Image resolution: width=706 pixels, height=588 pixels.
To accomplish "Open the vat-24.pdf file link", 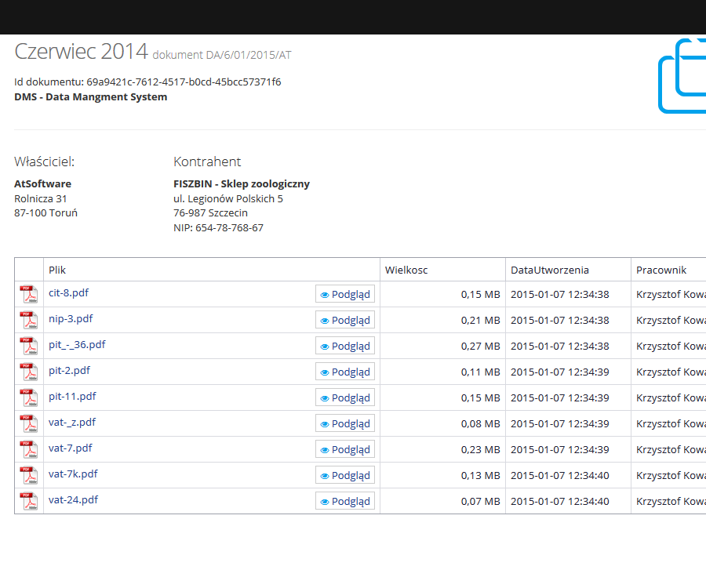I will (74, 500).
